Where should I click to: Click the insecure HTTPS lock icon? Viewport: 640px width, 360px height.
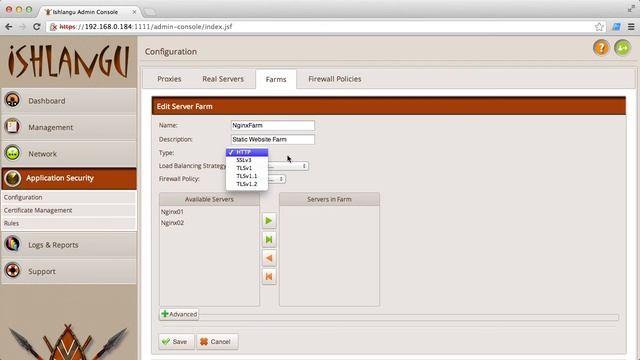click(53, 27)
